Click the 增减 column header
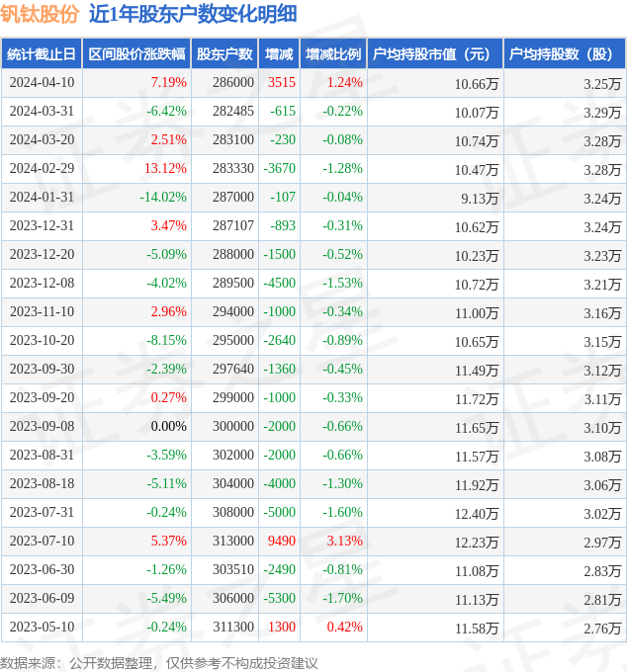This screenshot has height=672, width=627. (x=280, y=54)
